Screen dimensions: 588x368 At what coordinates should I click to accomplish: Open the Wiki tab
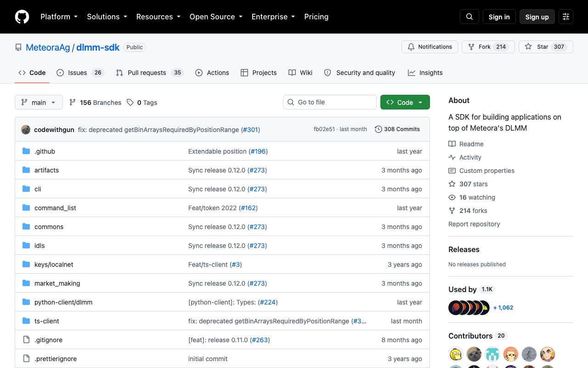tap(300, 73)
